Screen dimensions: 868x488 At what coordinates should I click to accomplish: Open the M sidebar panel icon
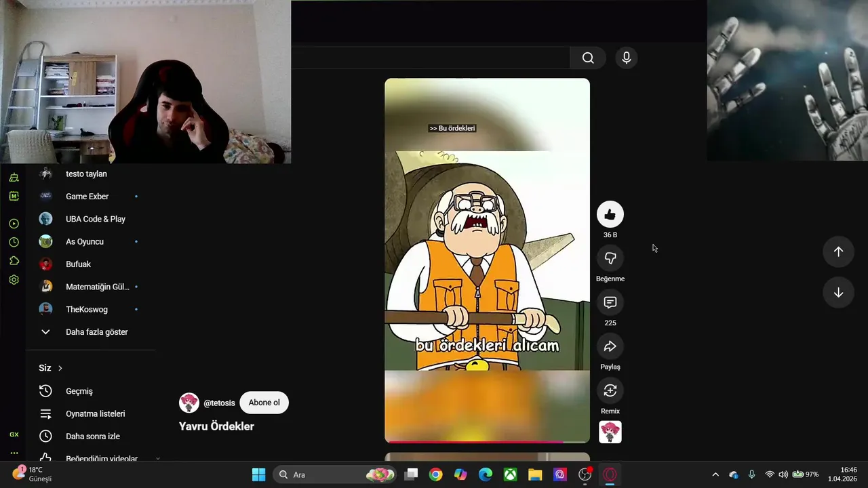click(14, 196)
